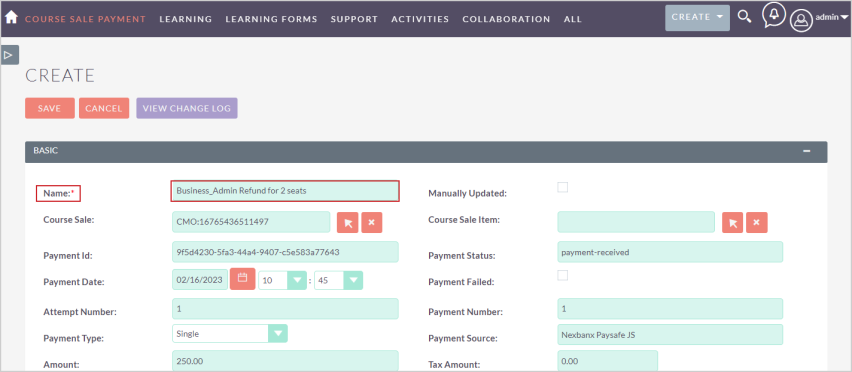
Task: Open the Payment Date calendar picker
Action: point(242,279)
